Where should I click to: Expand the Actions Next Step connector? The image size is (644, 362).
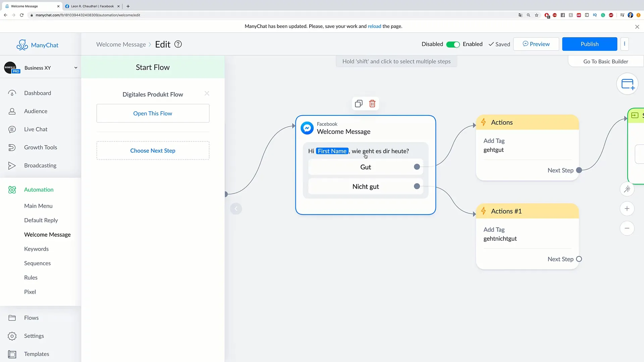point(579,170)
